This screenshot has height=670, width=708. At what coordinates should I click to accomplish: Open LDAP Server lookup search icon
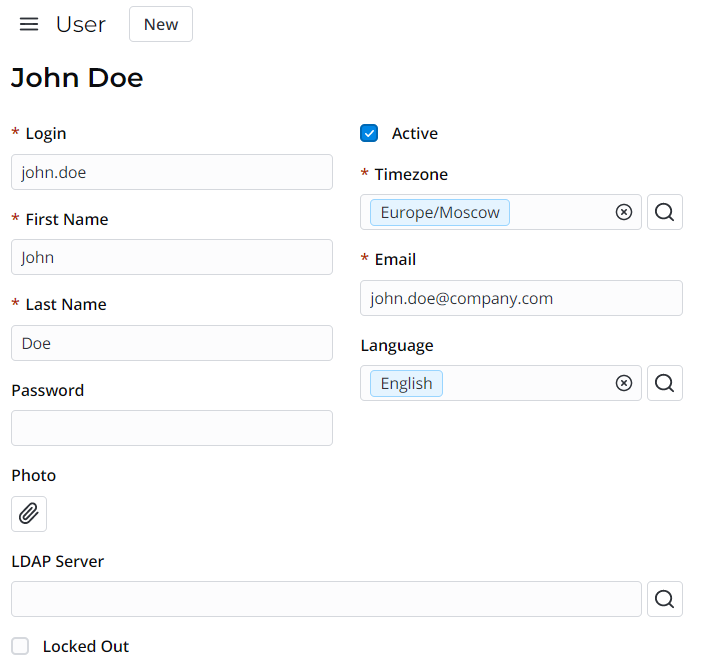(x=665, y=599)
